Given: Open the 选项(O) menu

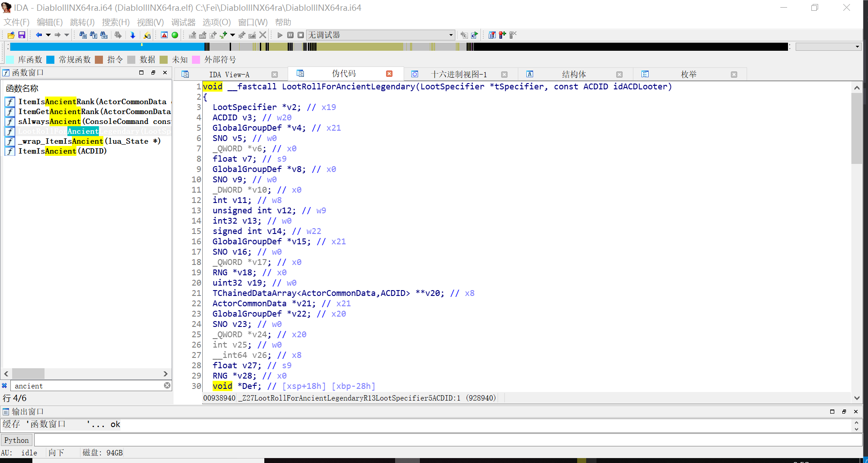Looking at the screenshot, I should [216, 22].
